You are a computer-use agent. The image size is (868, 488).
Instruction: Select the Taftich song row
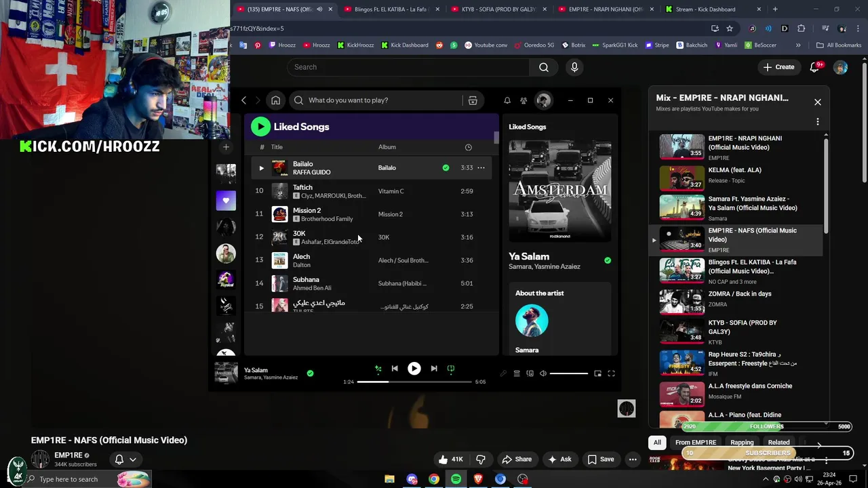tap(372, 191)
